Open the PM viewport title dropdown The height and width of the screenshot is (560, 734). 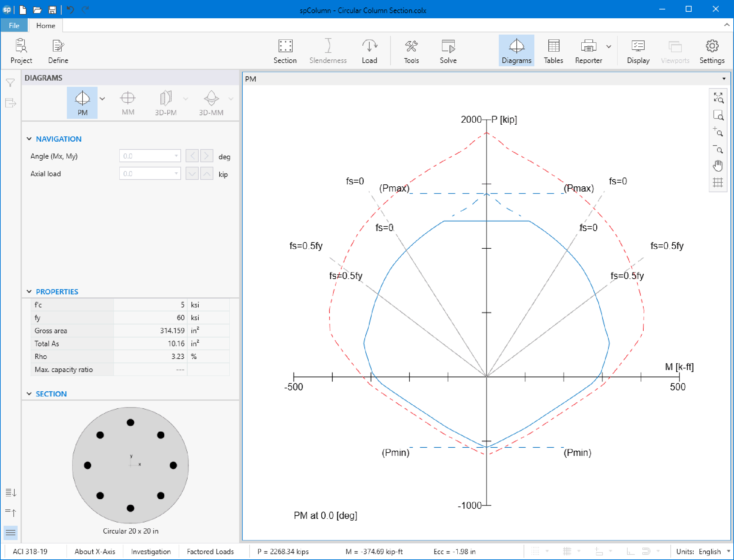pos(724,79)
